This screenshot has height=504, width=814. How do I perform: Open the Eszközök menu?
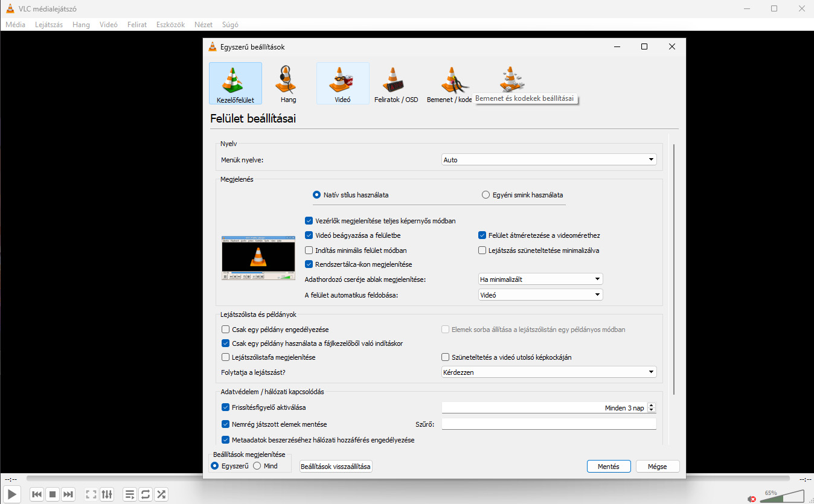click(x=170, y=25)
